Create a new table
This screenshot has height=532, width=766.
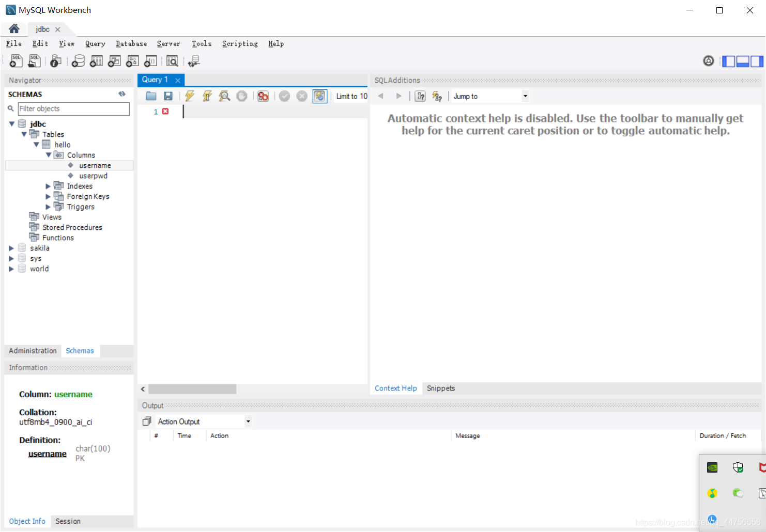(x=96, y=61)
